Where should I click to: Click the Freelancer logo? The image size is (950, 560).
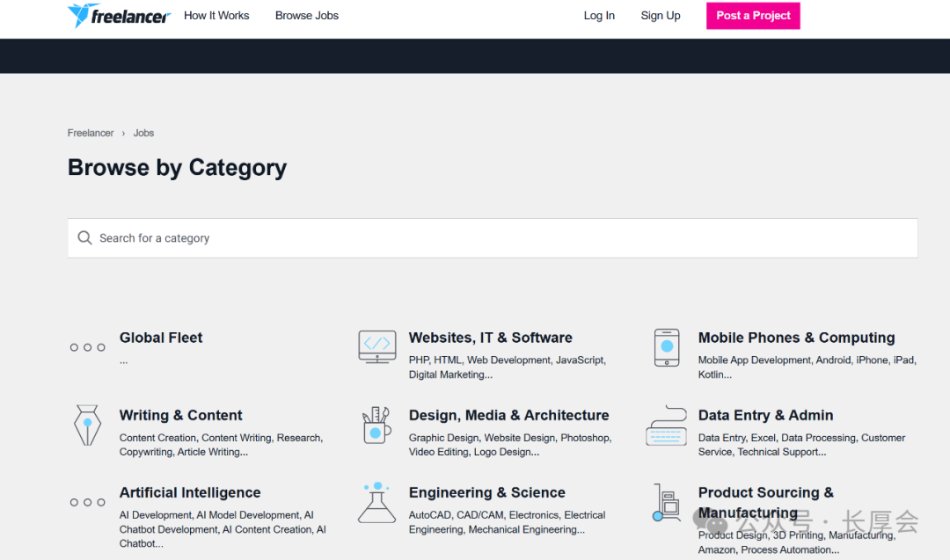click(x=119, y=16)
